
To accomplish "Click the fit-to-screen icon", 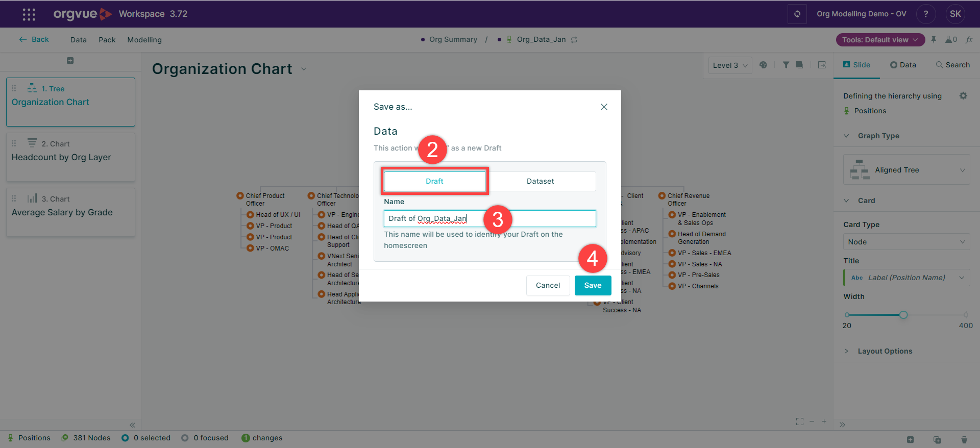I will click(799, 421).
